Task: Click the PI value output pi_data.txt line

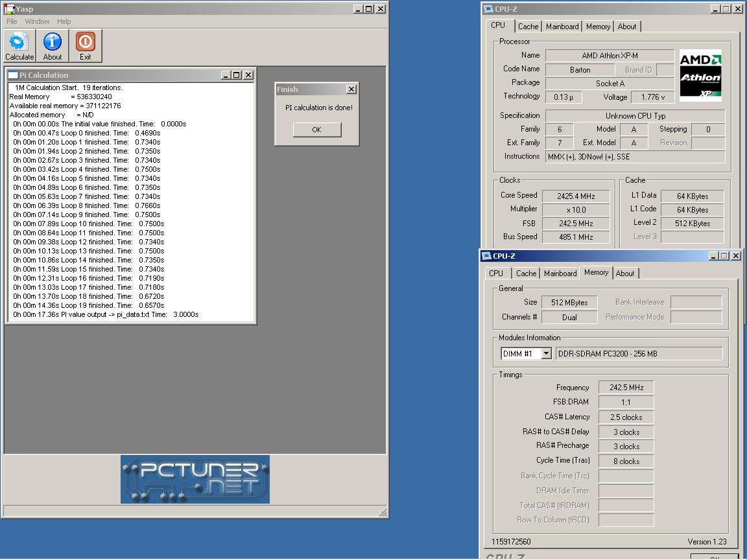Action: (x=106, y=315)
